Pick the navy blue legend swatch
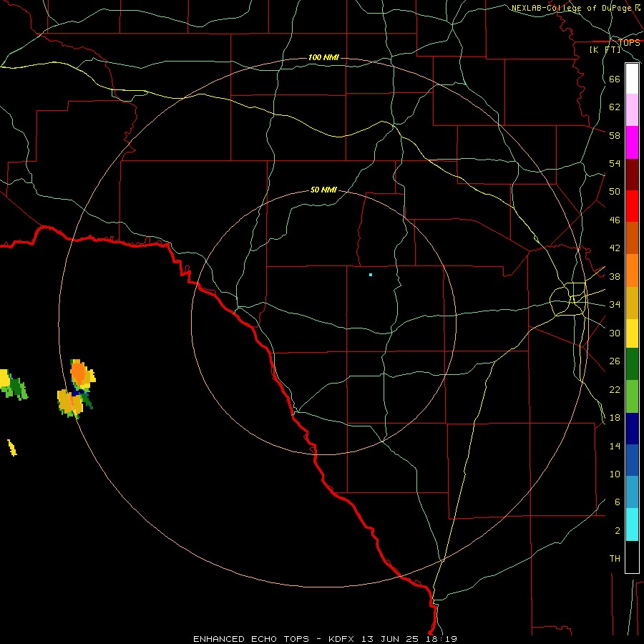Screen dimensions: 644x644 [632, 429]
